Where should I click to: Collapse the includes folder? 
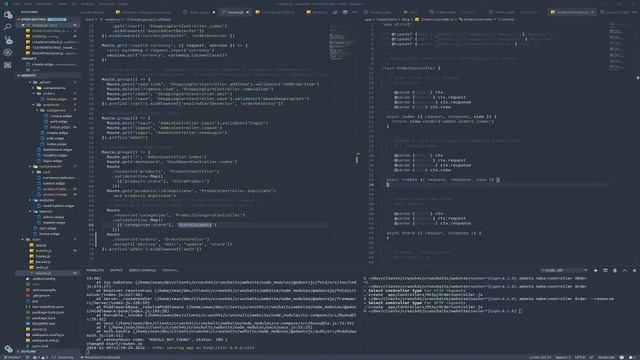(x=46, y=200)
